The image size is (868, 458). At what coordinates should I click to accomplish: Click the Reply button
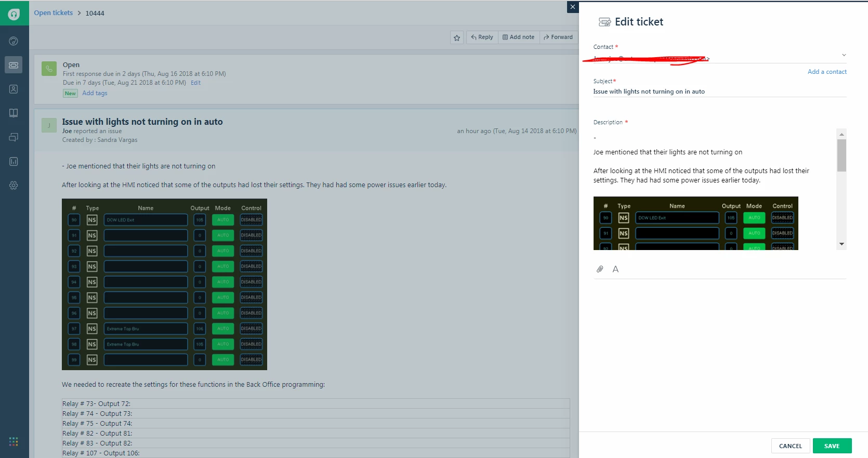pyautogui.click(x=482, y=37)
